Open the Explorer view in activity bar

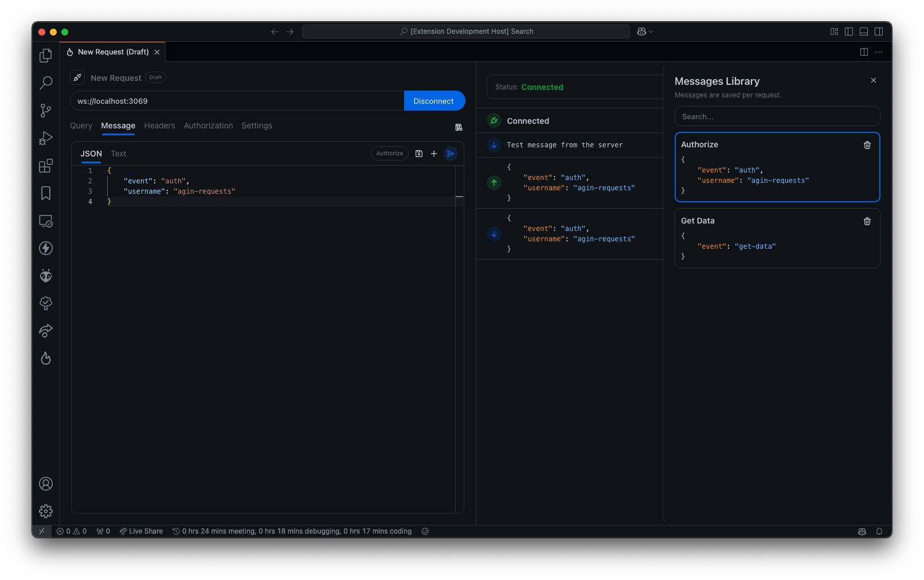click(46, 56)
